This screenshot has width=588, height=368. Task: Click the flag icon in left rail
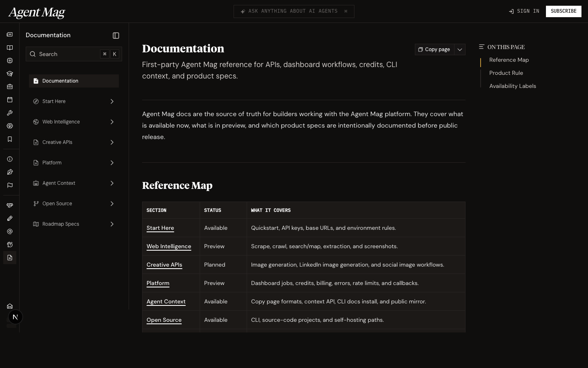[10, 185]
